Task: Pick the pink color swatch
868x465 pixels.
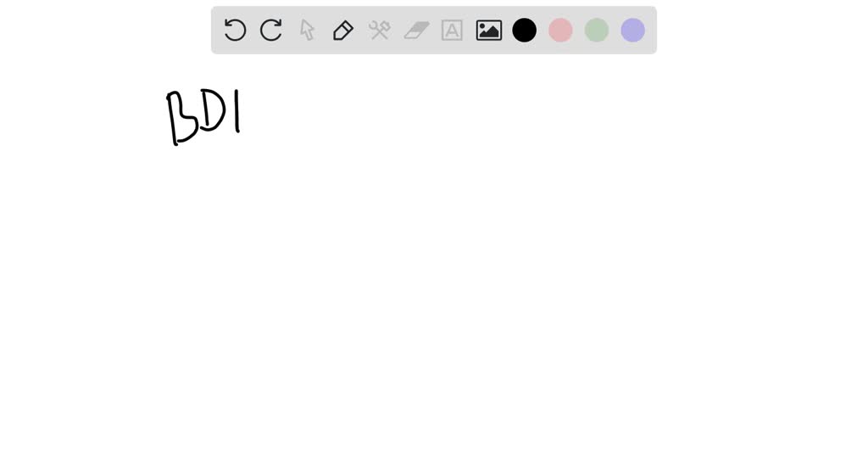Action: click(x=560, y=30)
